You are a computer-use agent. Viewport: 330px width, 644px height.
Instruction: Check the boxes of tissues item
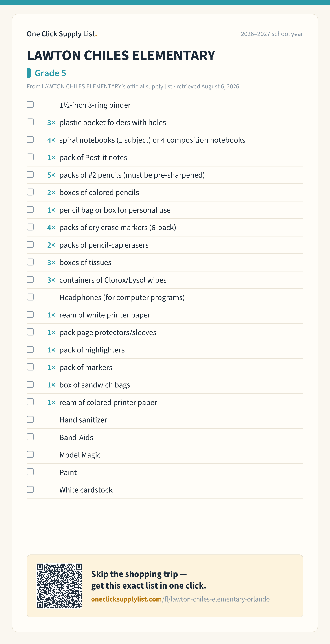click(30, 262)
